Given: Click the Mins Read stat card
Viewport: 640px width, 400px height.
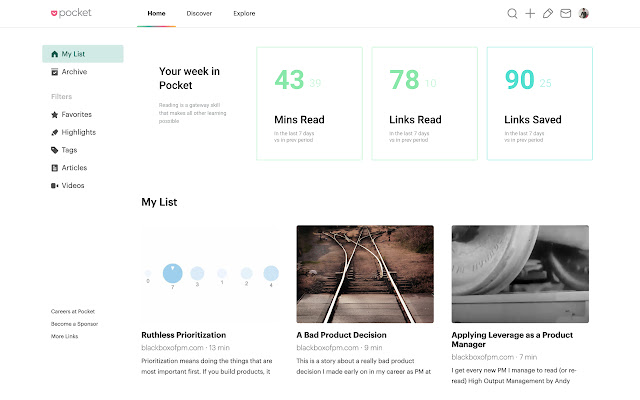Looking at the screenshot, I should 309,104.
